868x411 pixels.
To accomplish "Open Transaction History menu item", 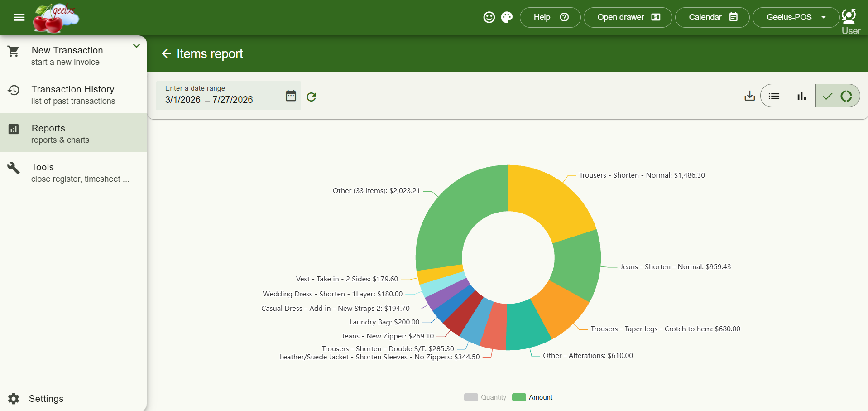I will 73,94.
